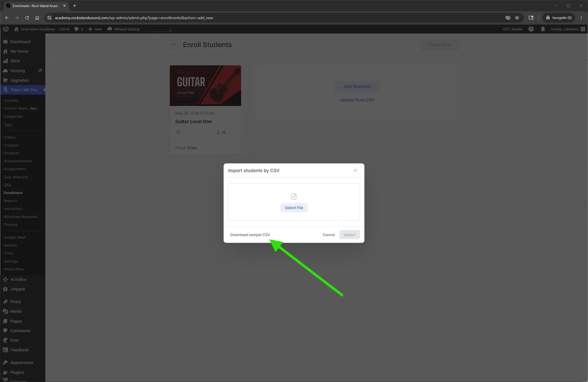Open the Google Meet submenu item
Viewport: 588px width, 382px height.
point(15,237)
